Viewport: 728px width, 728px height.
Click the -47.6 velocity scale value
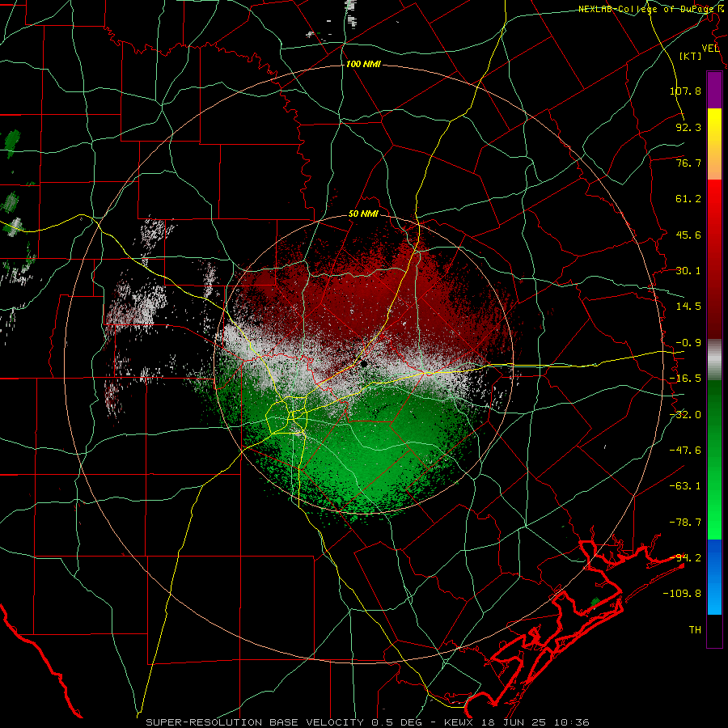click(x=685, y=451)
